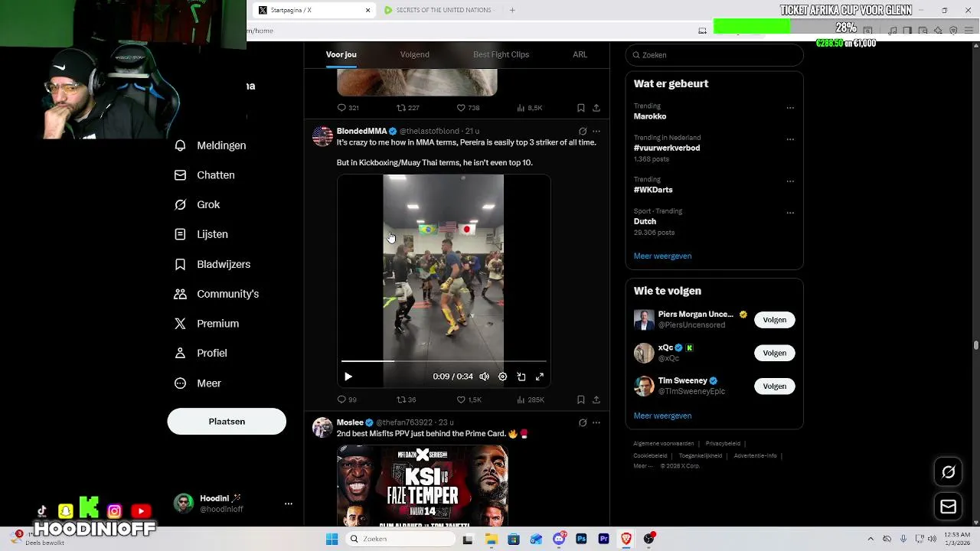Reply to the top post with 321 comments
The height and width of the screenshot is (551, 980).
[348, 108]
